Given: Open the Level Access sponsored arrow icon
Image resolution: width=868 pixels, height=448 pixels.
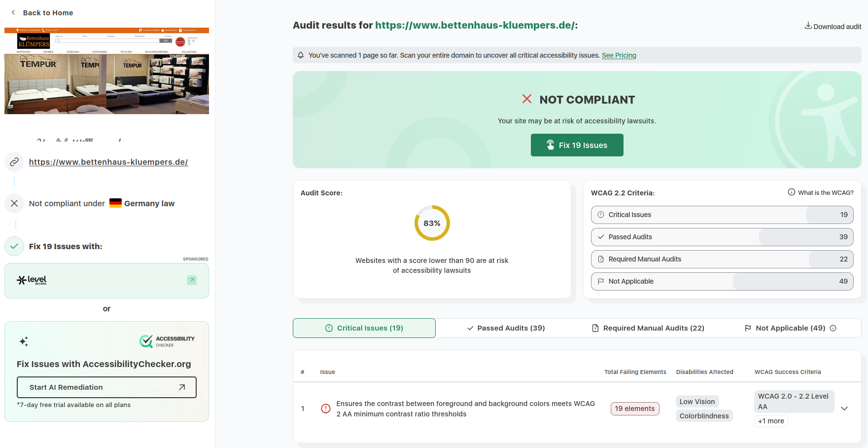Looking at the screenshot, I should pyautogui.click(x=192, y=280).
